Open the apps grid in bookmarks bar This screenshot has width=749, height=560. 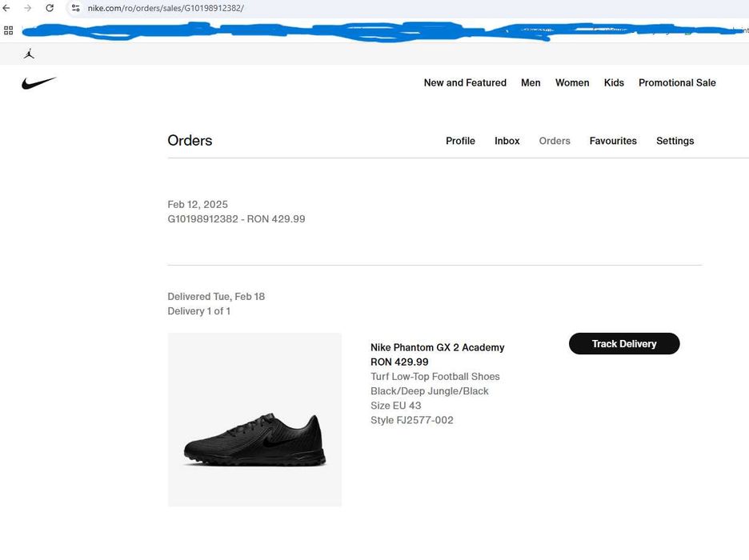8,30
